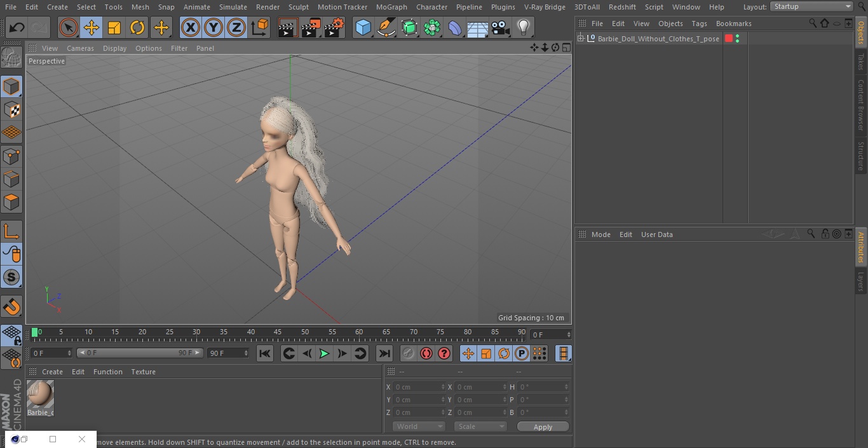This screenshot has height=448, width=868.
Task: Toggle Y axis lock
Action: pyautogui.click(x=214, y=27)
